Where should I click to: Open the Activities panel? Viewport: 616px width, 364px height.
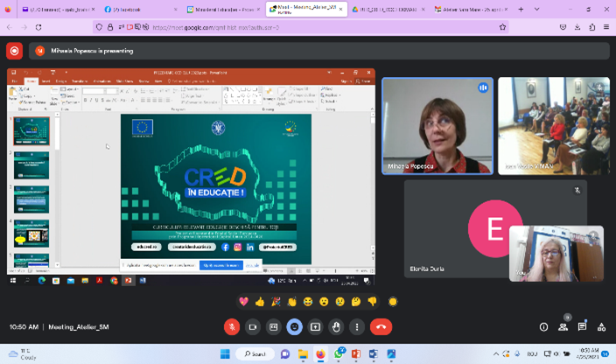point(601,326)
